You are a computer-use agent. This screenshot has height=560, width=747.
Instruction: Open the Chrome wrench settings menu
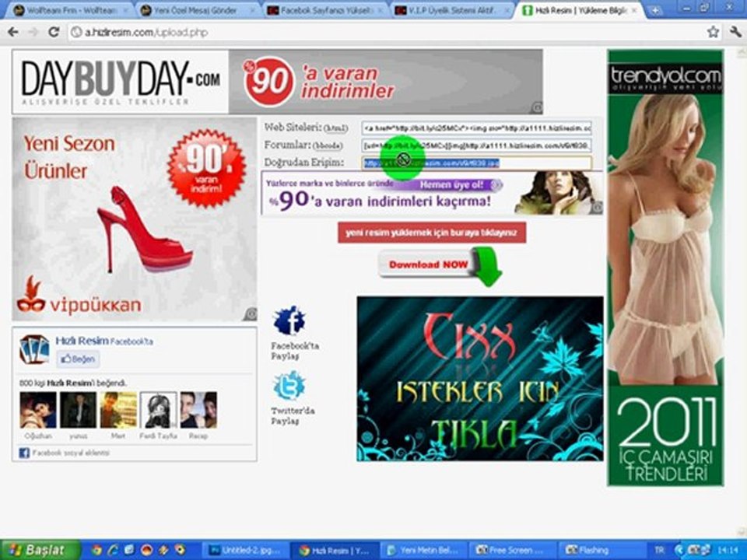click(x=735, y=32)
